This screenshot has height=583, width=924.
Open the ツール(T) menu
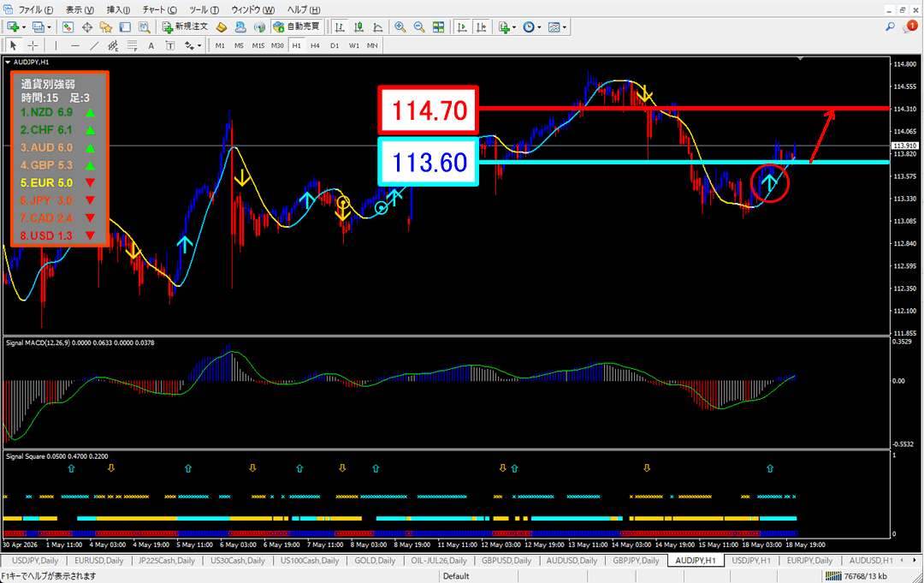tap(204, 10)
